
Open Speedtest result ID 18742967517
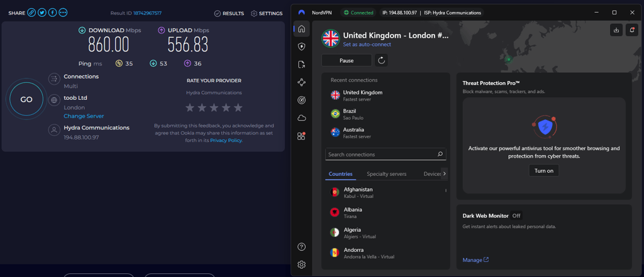147,13
